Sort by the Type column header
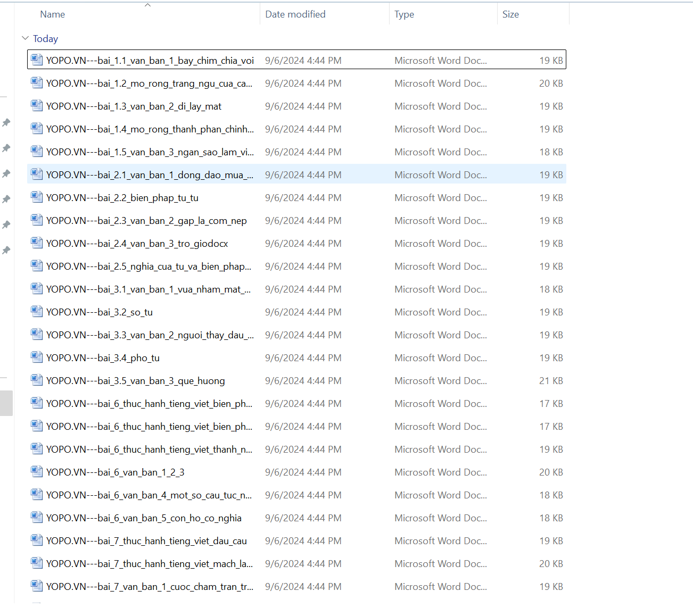Viewport: 693px width, 616px height. click(404, 14)
